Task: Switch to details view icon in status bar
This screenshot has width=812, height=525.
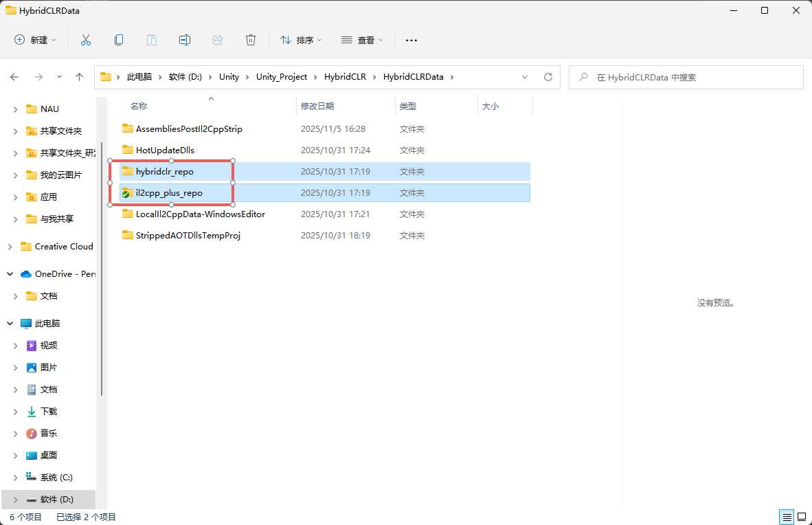Action: 787,517
